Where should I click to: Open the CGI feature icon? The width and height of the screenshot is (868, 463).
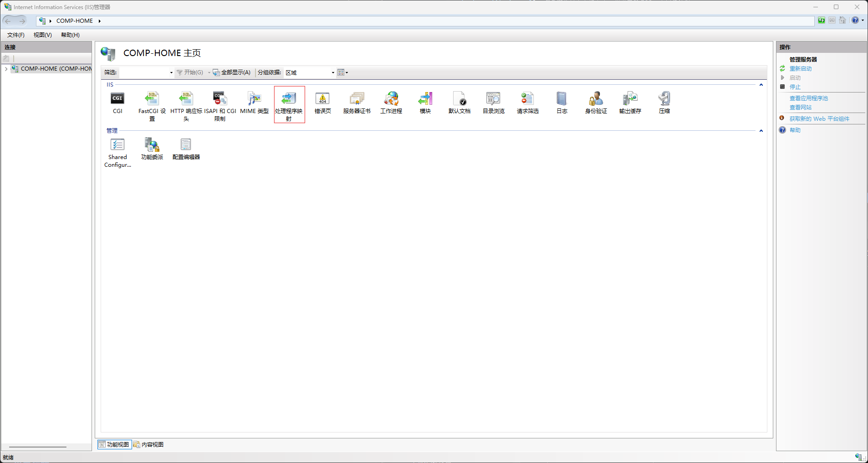pos(117,99)
